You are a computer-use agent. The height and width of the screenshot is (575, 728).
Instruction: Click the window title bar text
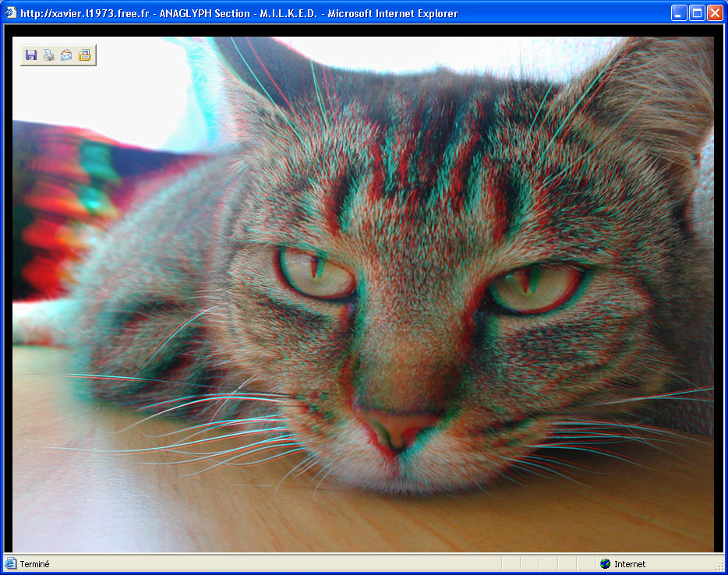(x=239, y=13)
